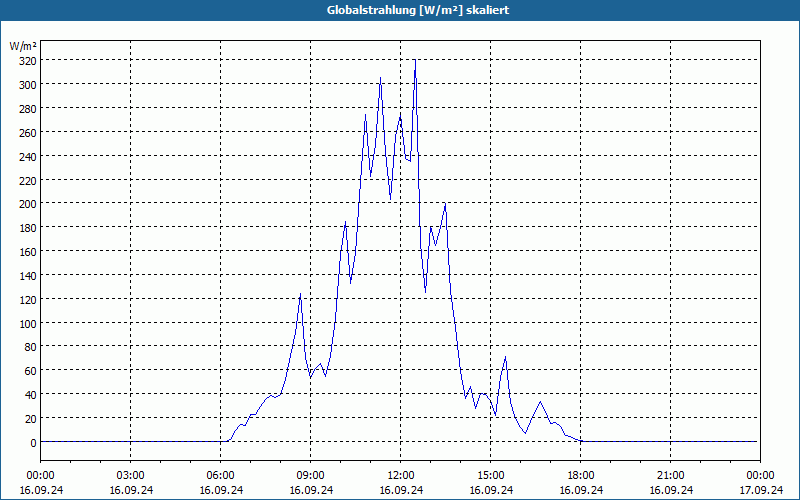Click the y-axis value 40
The width and height of the screenshot is (800, 500).
point(31,395)
